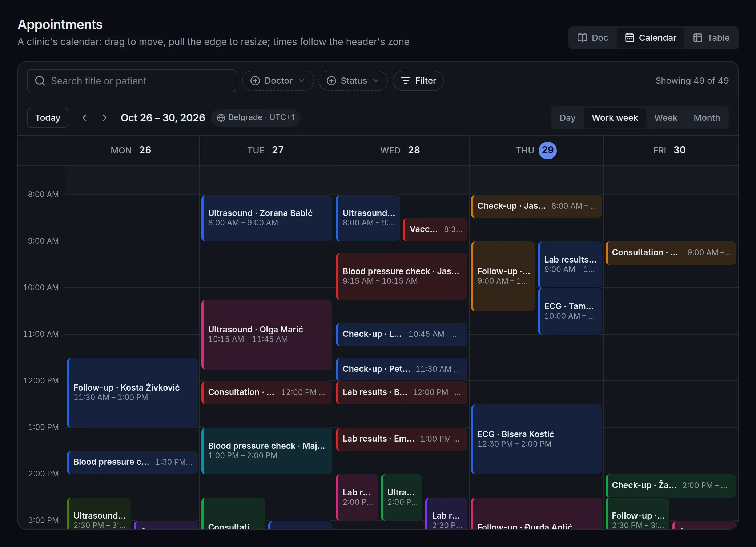Select the Work week view

pos(615,118)
